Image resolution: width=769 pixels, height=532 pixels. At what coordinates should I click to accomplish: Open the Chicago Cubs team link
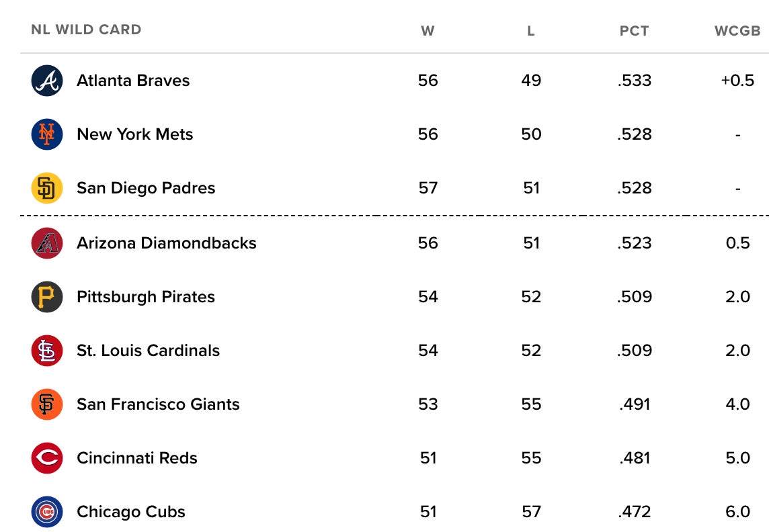pyautogui.click(x=130, y=512)
